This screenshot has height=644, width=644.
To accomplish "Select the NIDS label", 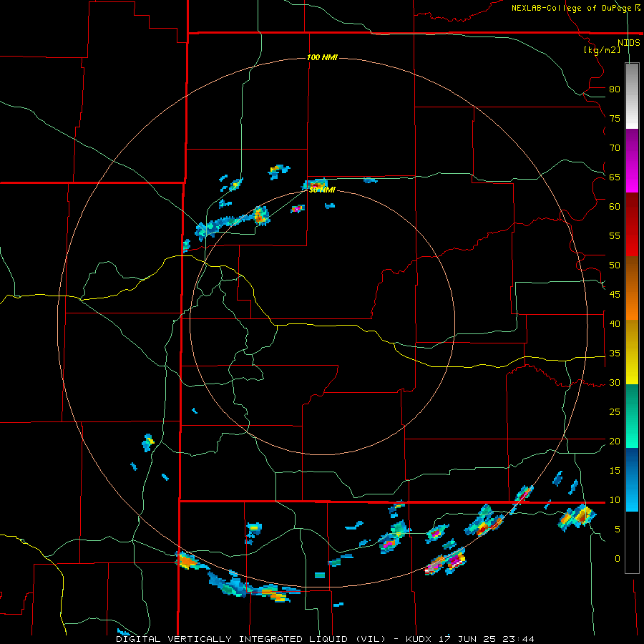I will click(x=628, y=43).
